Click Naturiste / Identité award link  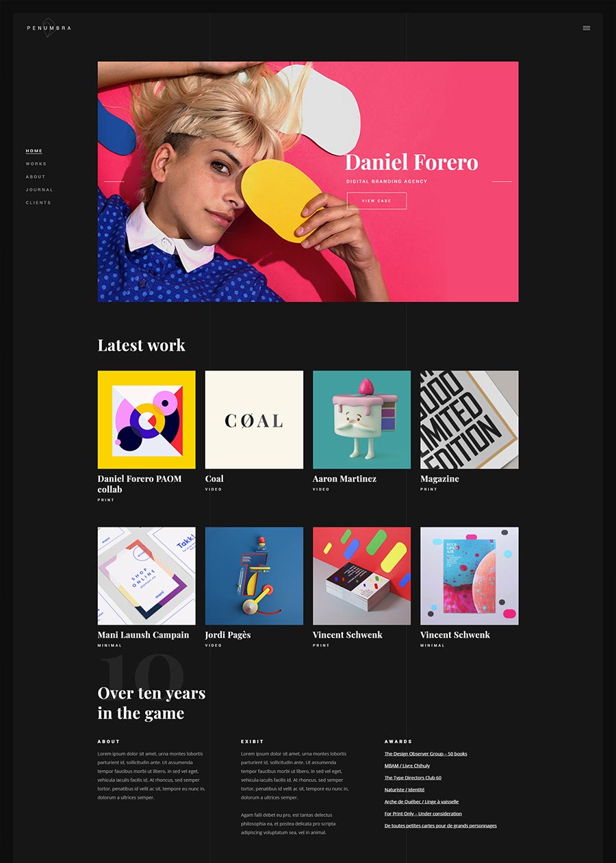point(405,790)
